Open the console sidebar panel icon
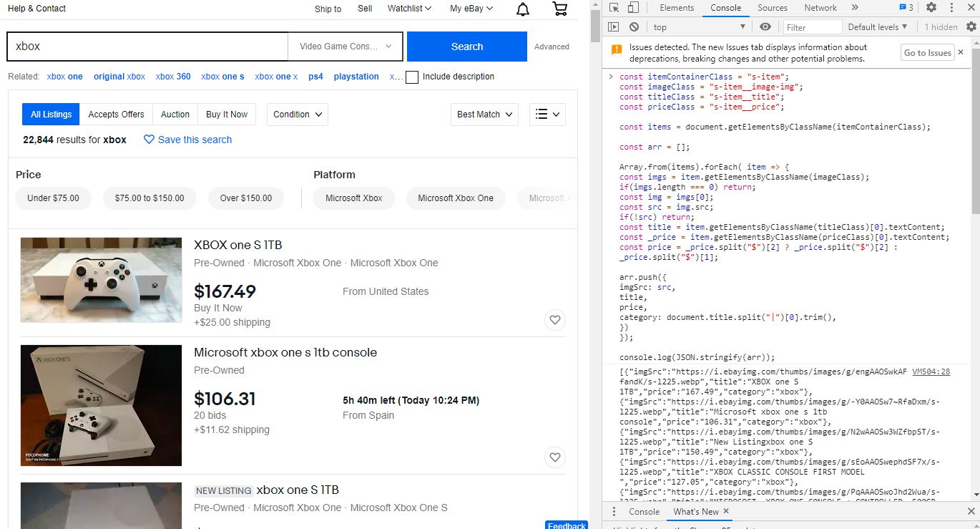Screen dimensions: 980x529 pos(613,26)
